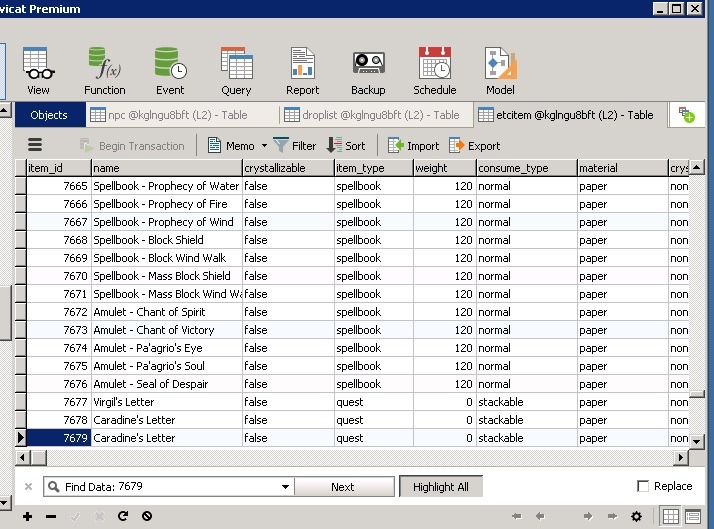Open the Backup icon
The width and height of the screenshot is (714, 529).
(368, 71)
